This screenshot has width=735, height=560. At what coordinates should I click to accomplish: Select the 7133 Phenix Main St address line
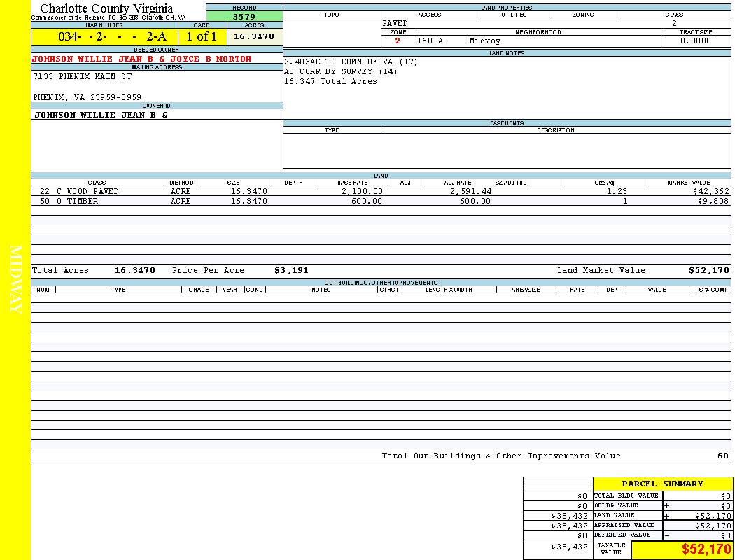coord(83,76)
